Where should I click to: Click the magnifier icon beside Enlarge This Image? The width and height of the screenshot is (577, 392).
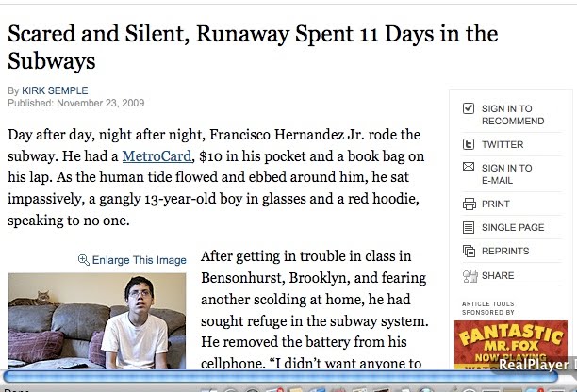click(84, 260)
